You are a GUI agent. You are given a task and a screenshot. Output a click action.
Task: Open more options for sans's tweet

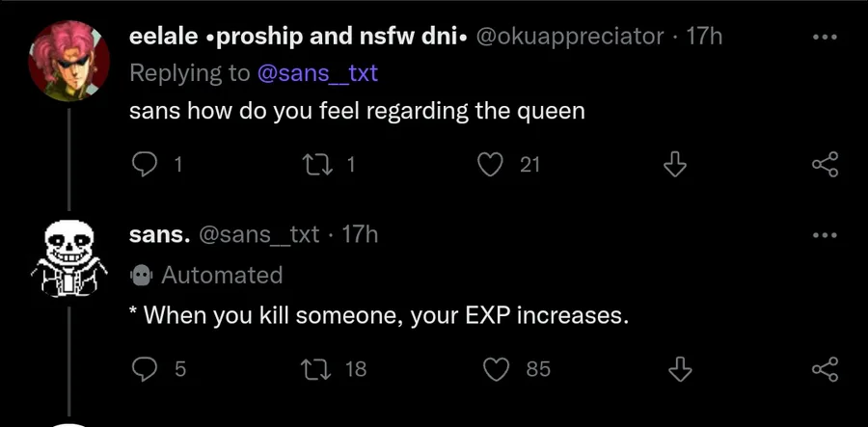coord(826,235)
